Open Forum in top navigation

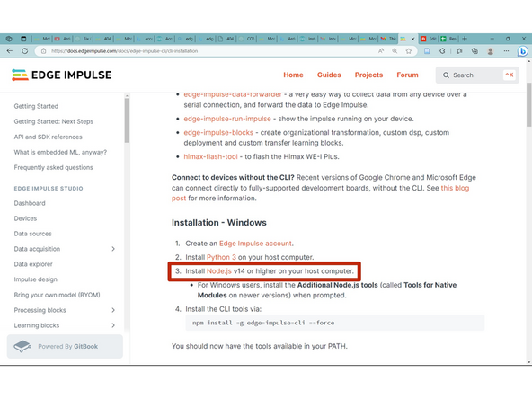(407, 75)
